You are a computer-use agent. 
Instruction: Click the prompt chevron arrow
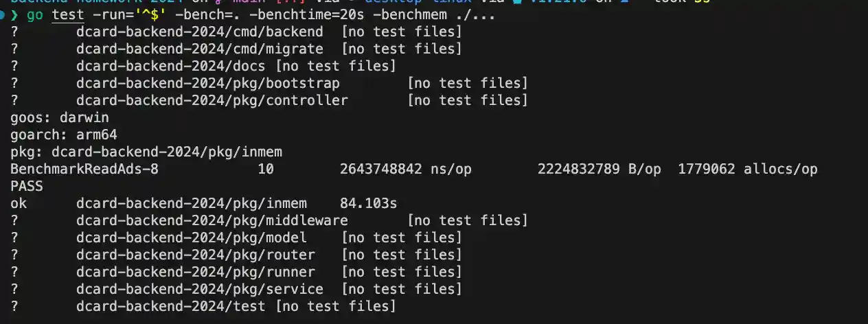[x=14, y=14]
